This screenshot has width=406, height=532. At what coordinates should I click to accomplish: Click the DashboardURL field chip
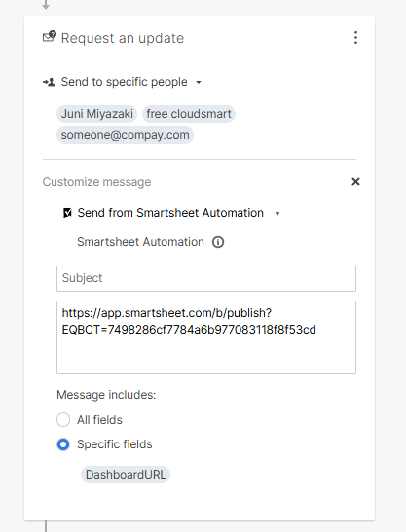click(x=126, y=475)
